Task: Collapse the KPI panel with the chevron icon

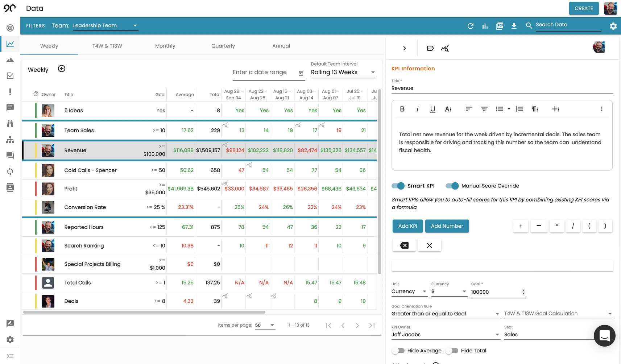Action: (404, 48)
